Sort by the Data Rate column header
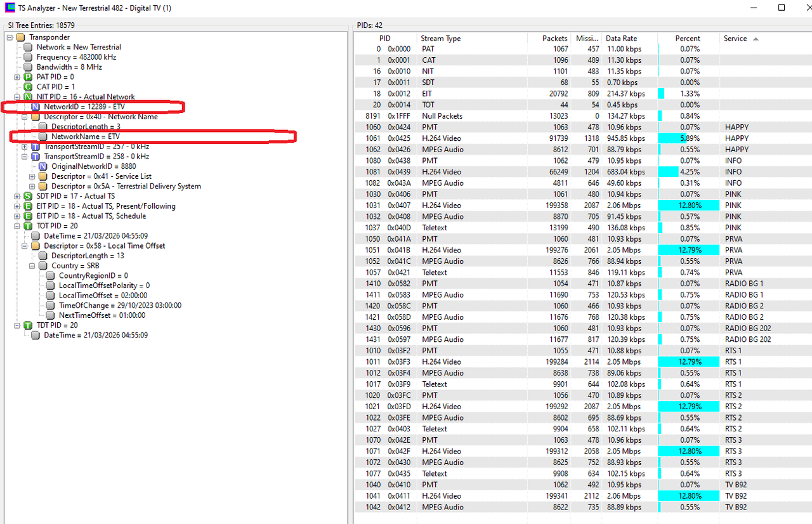This screenshot has width=812, height=524. pyautogui.click(x=629, y=39)
